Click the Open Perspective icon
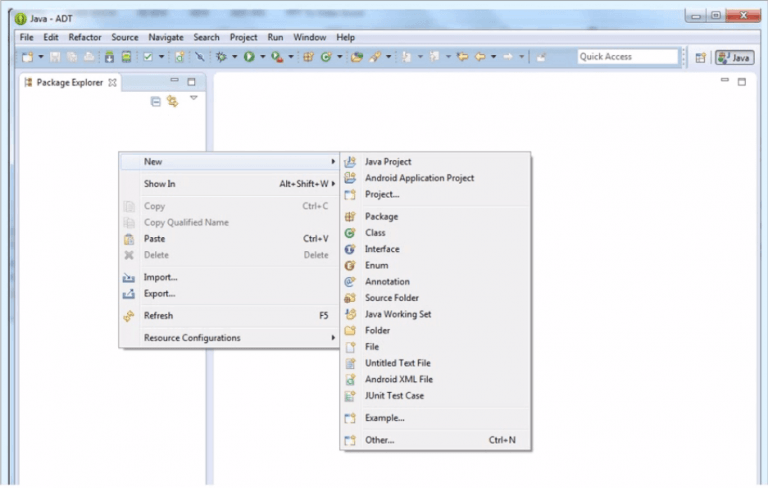Image resolution: width=768 pixels, height=488 pixels. coord(700,57)
